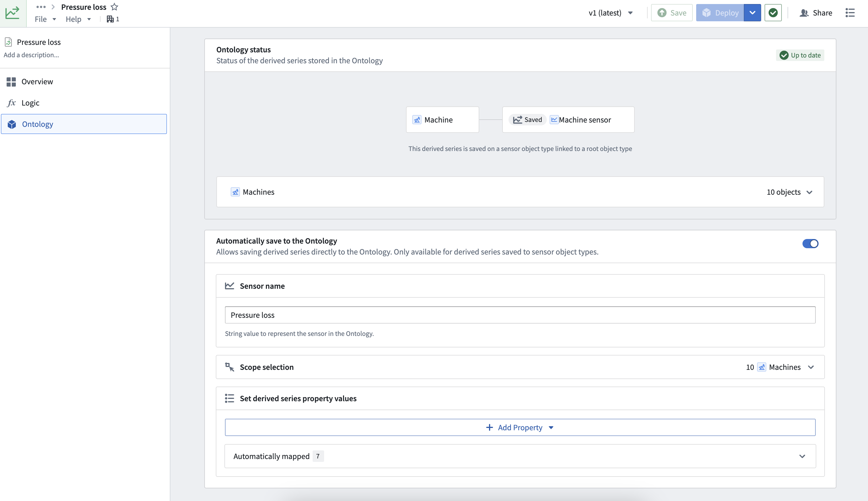
Task: Click the Pressure loss document icon in sidebar
Action: click(8, 42)
